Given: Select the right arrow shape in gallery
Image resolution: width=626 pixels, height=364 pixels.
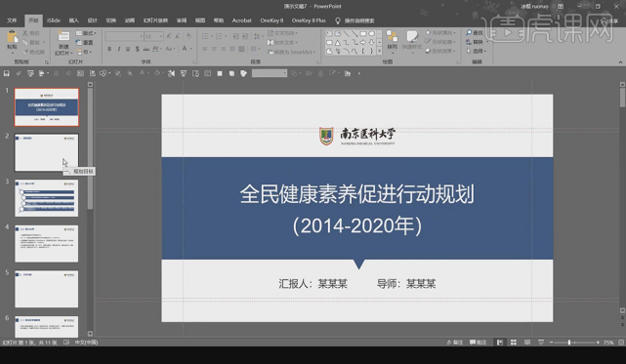Looking at the screenshot, I should tap(363, 42).
